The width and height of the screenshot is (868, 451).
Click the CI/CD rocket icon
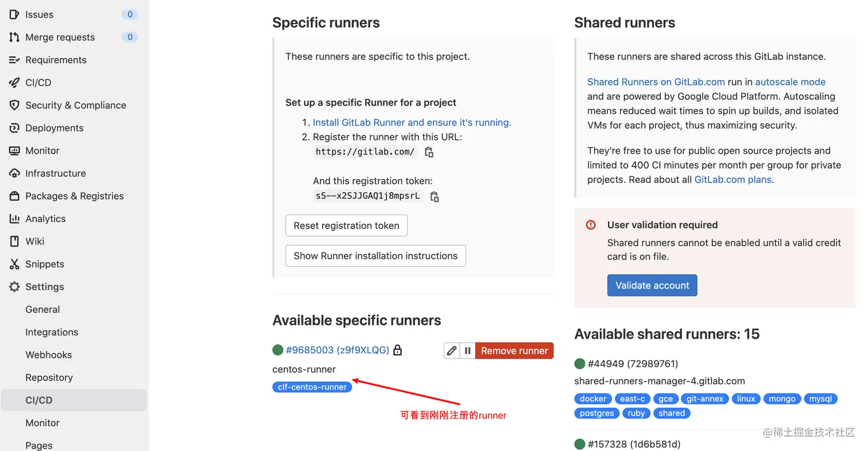(14, 83)
